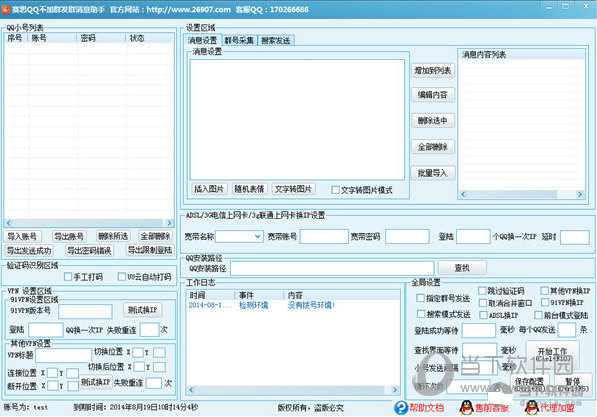Click the 账号 column header
597x417 pixels.
53,38
